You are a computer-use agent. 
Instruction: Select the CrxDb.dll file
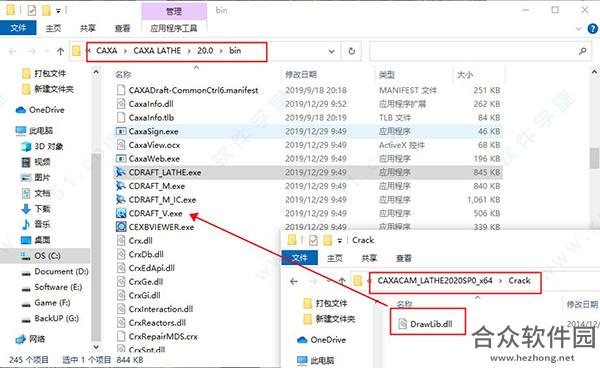[x=146, y=254]
